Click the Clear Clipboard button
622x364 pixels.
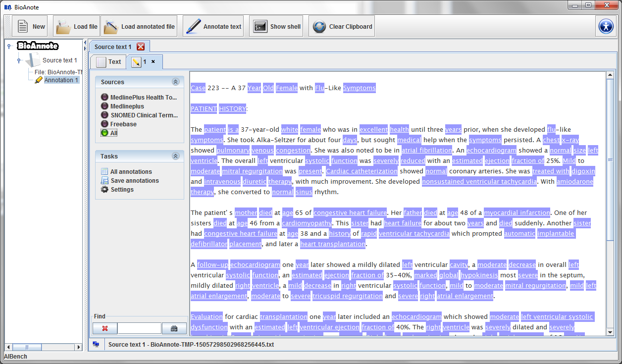click(x=342, y=26)
